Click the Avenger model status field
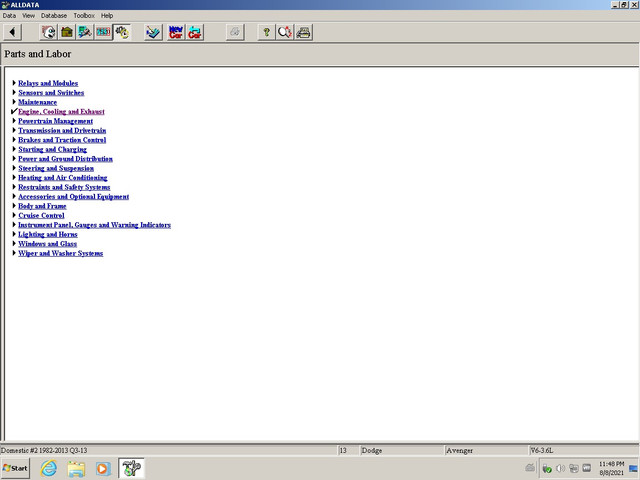This screenshot has height=480, width=640. click(486, 451)
